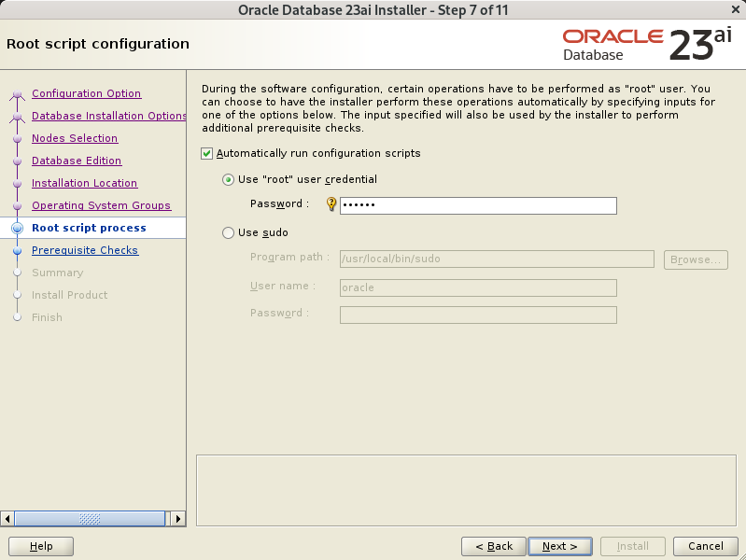Select Use "root" user credential option
This screenshot has width=746, height=560.
228,180
